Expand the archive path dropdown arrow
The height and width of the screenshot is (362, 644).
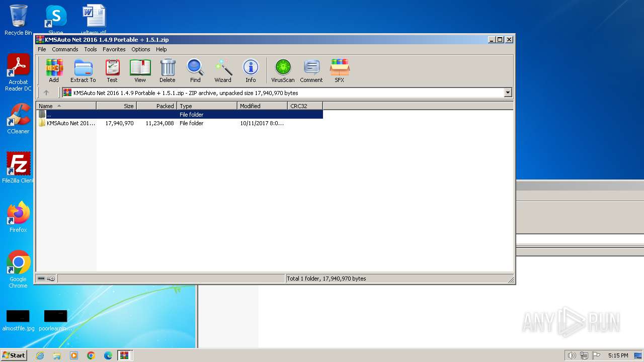[x=508, y=93]
